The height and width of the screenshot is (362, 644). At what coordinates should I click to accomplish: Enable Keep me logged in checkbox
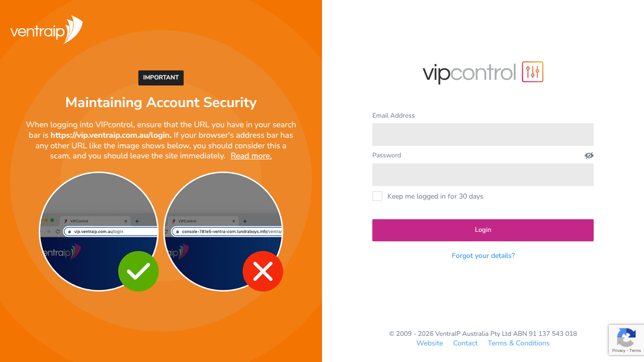tap(377, 196)
